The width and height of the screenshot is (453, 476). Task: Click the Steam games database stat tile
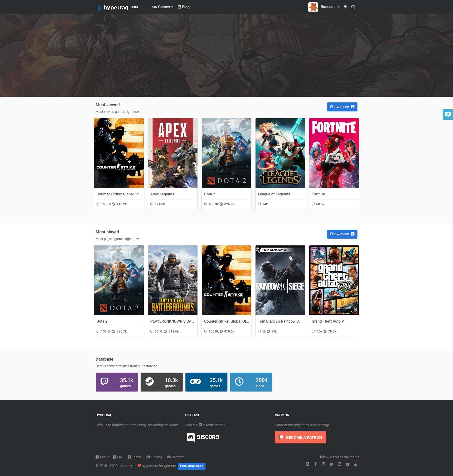point(161,382)
